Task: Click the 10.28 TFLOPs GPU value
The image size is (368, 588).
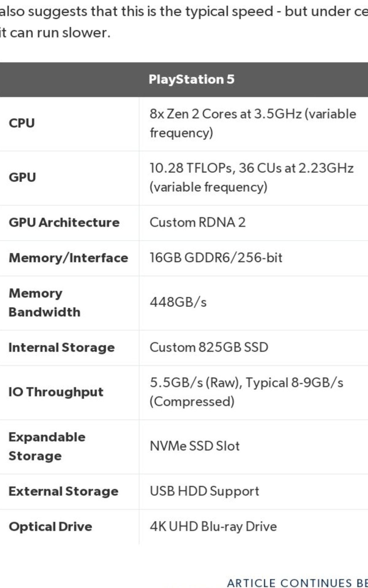Action: tap(252, 178)
